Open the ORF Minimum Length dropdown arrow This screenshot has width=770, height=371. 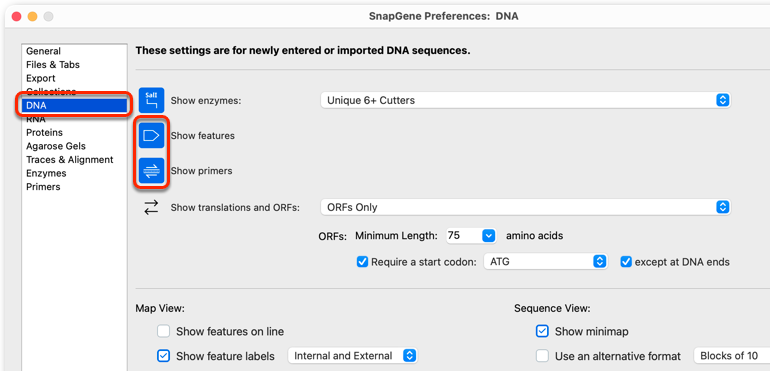pyautogui.click(x=488, y=236)
